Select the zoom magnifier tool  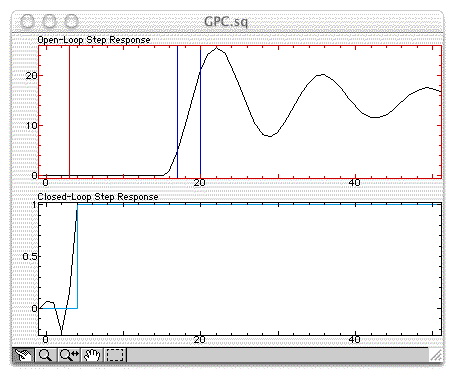pos(46,355)
